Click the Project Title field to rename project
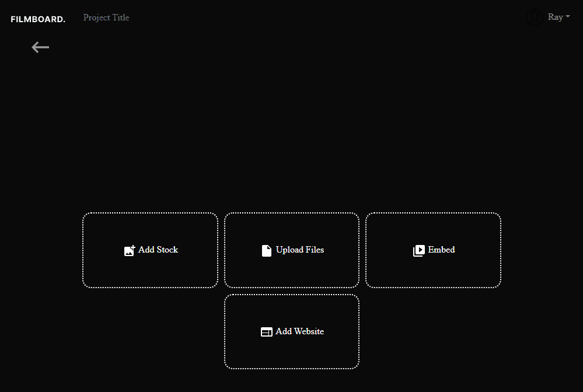 106,17
